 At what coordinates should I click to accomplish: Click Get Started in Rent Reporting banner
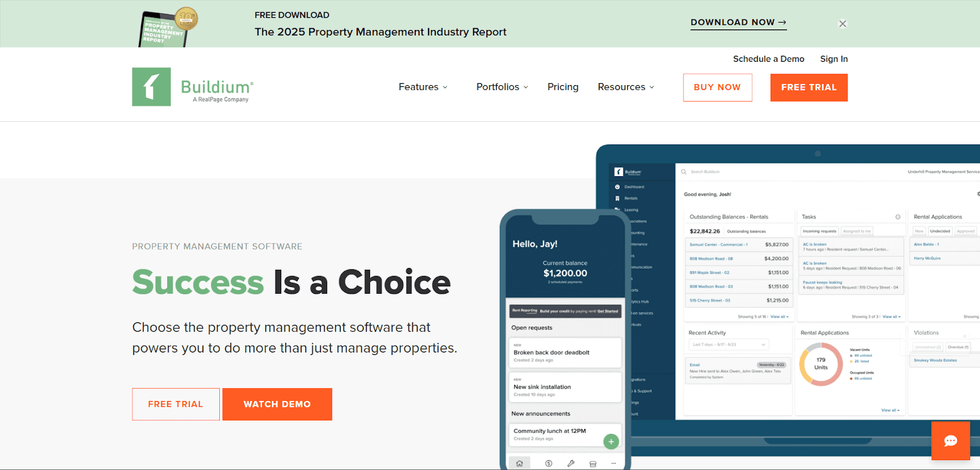coord(608,311)
